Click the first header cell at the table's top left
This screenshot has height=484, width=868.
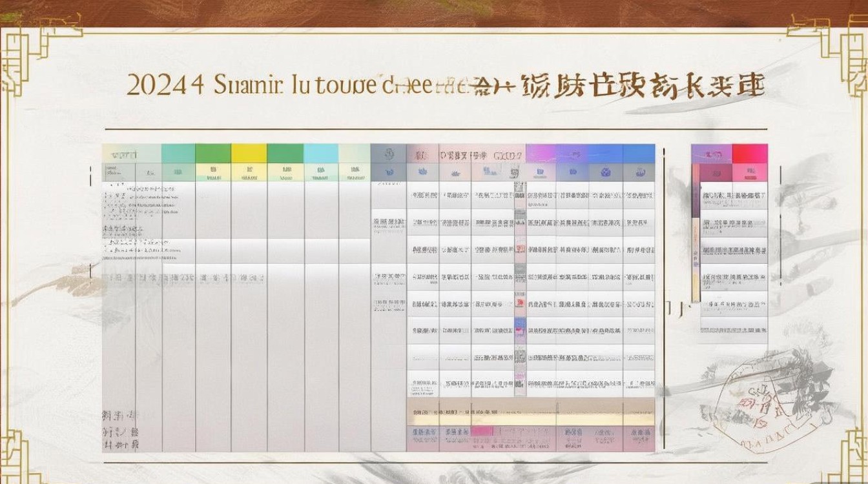(119, 154)
